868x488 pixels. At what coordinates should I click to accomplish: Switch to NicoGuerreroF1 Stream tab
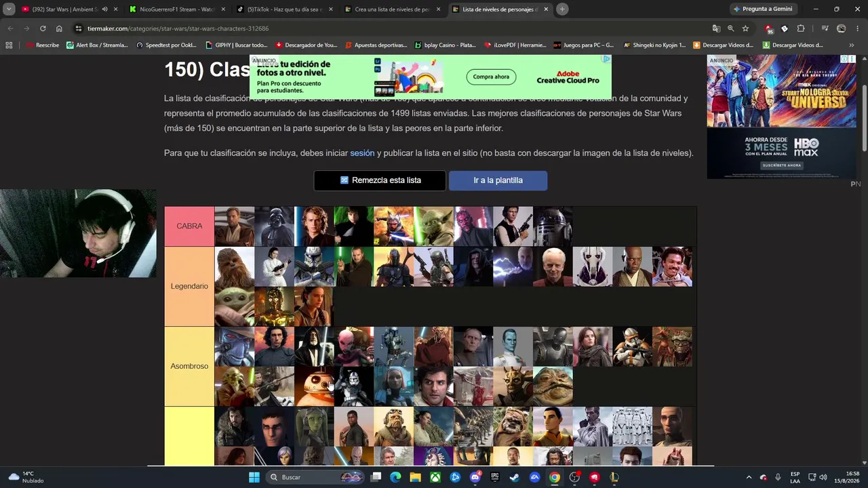(x=176, y=9)
